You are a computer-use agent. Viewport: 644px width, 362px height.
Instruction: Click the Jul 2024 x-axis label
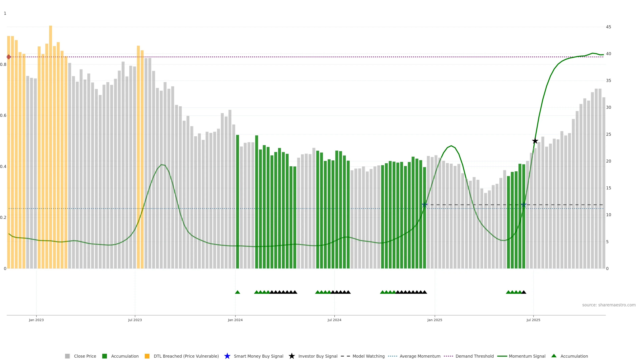click(334, 320)
